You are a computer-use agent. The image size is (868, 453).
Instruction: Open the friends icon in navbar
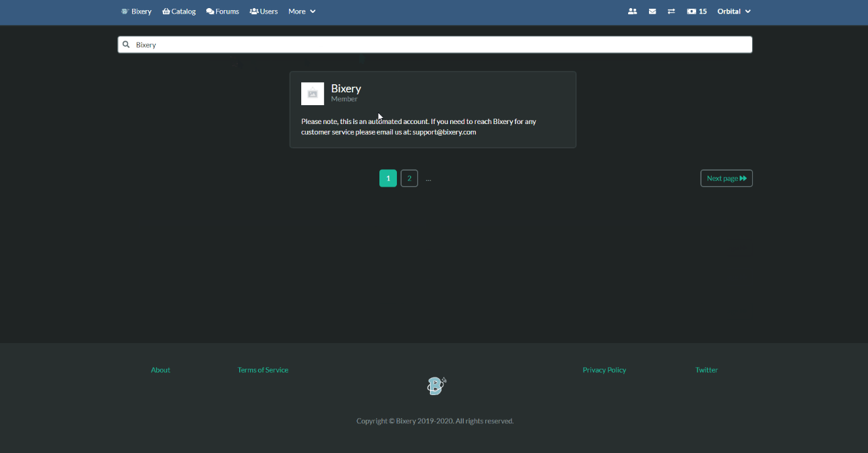(632, 11)
